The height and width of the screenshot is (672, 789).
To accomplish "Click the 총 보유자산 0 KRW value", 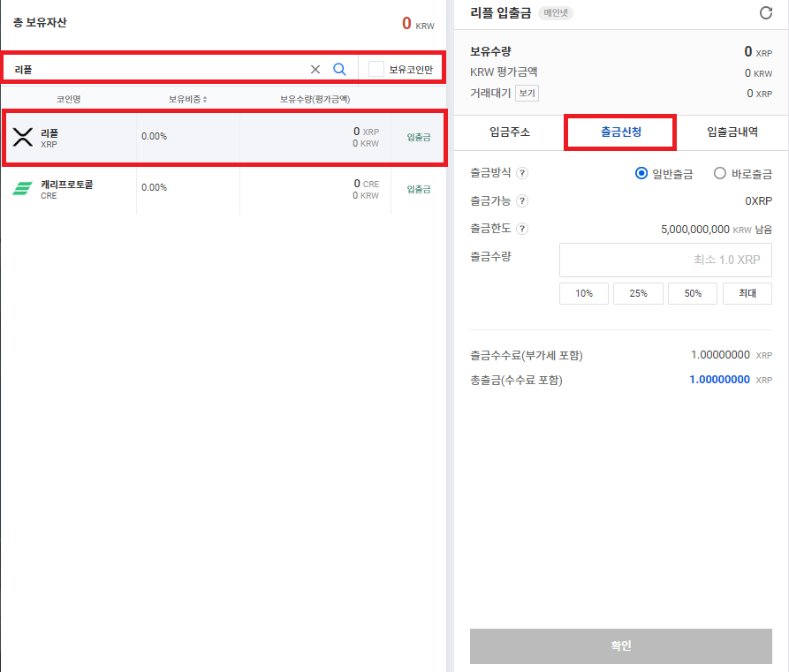I will [x=418, y=23].
